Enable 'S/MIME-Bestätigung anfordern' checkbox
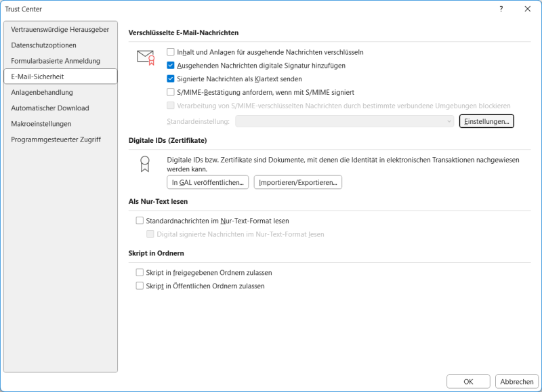 pos(171,92)
